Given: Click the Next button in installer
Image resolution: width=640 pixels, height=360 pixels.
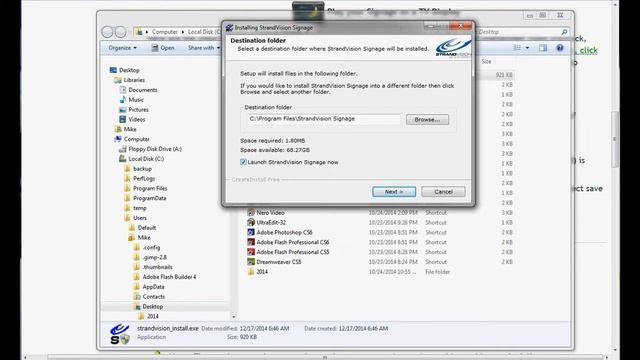Looking at the screenshot, I should coord(394,191).
